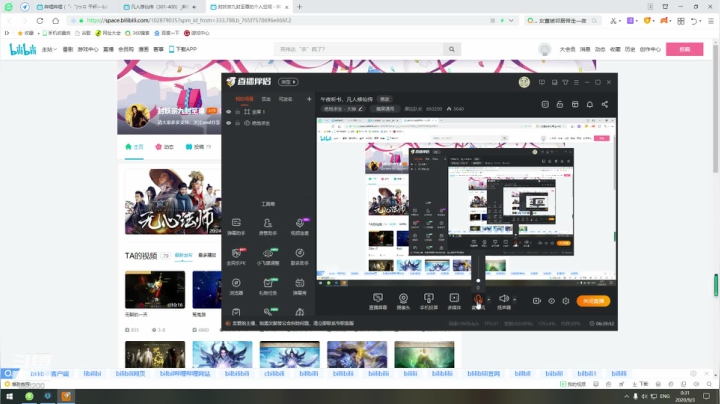This screenshot has width=720, height=404.
Task: Go to browser home page icon
Action: (56, 21)
